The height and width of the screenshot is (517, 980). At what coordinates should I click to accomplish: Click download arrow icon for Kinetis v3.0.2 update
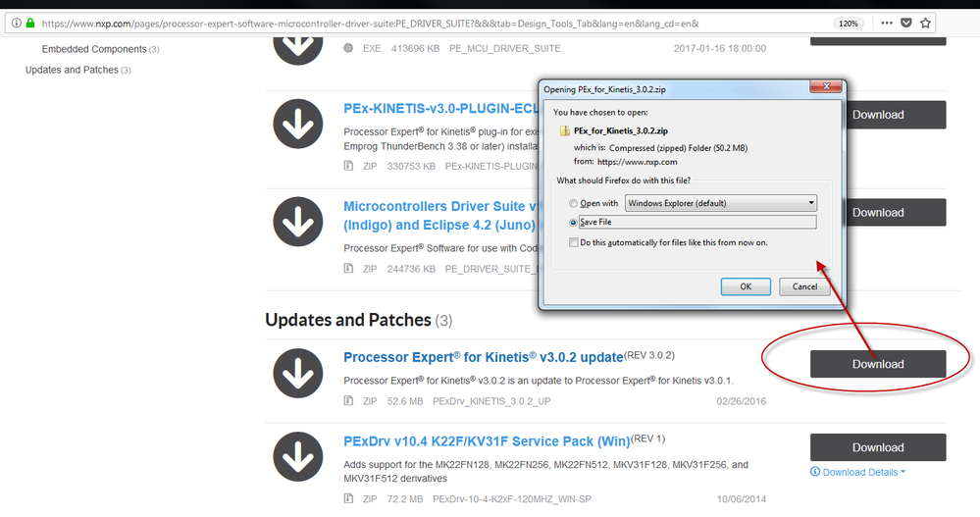[x=298, y=373]
